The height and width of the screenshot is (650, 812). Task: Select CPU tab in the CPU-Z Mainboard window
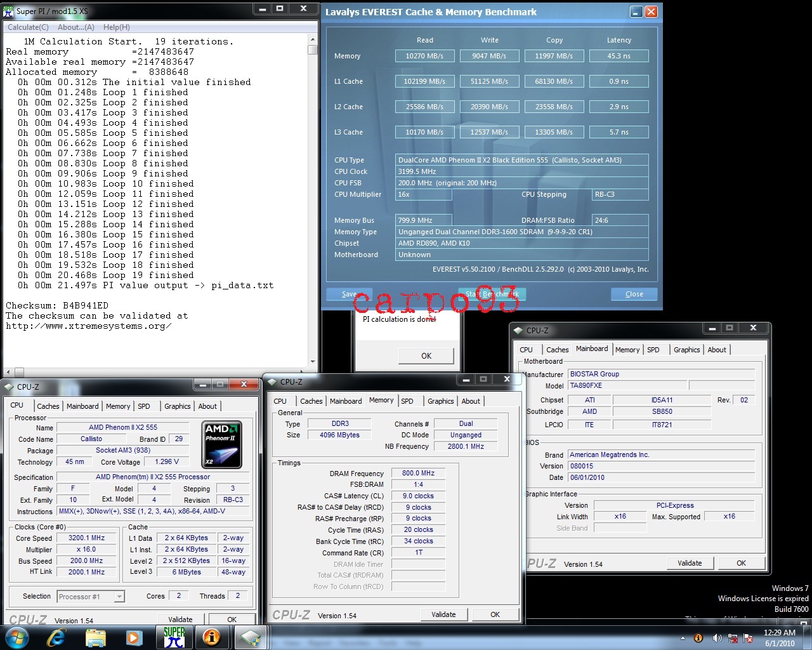coord(527,350)
